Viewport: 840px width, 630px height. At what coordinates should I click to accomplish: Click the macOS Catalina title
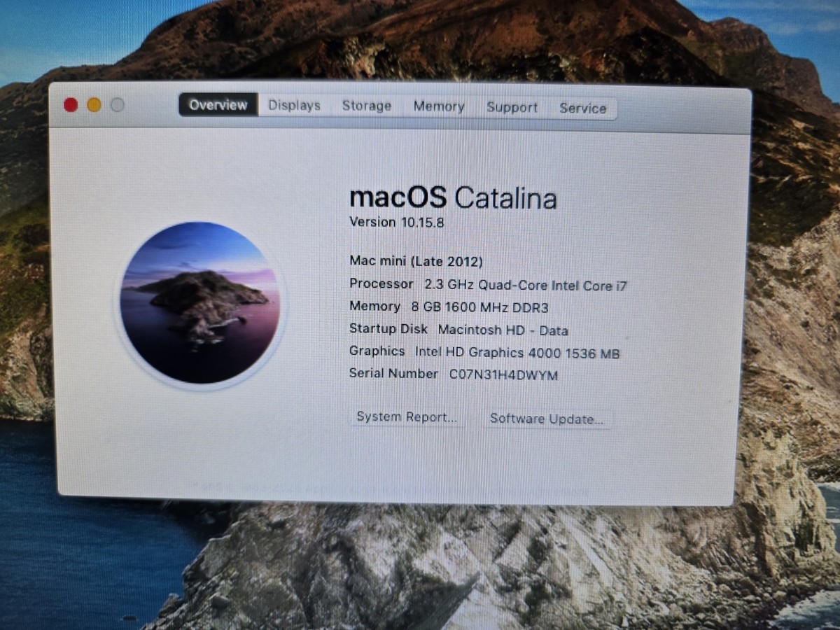coord(453,197)
